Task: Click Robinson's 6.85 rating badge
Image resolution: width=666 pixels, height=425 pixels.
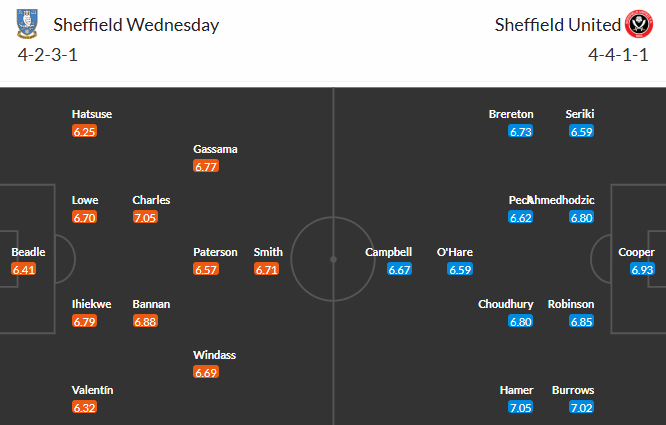Action: [579, 321]
